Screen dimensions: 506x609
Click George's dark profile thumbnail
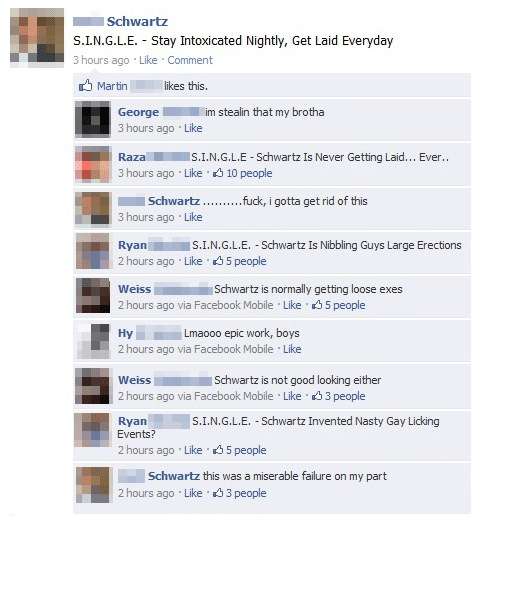pyautogui.click(x=93, y=119)
